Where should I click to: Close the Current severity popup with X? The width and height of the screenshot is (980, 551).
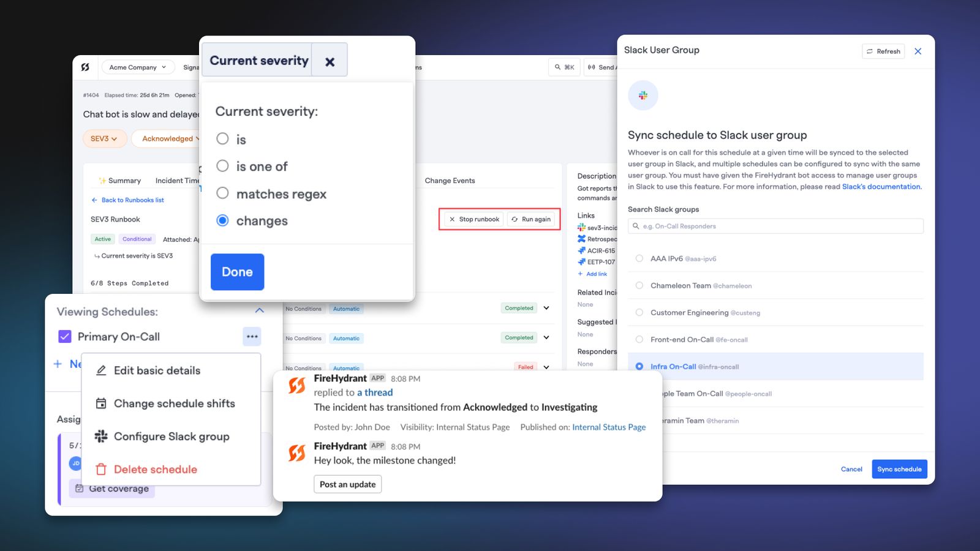[x=330, y=61]
